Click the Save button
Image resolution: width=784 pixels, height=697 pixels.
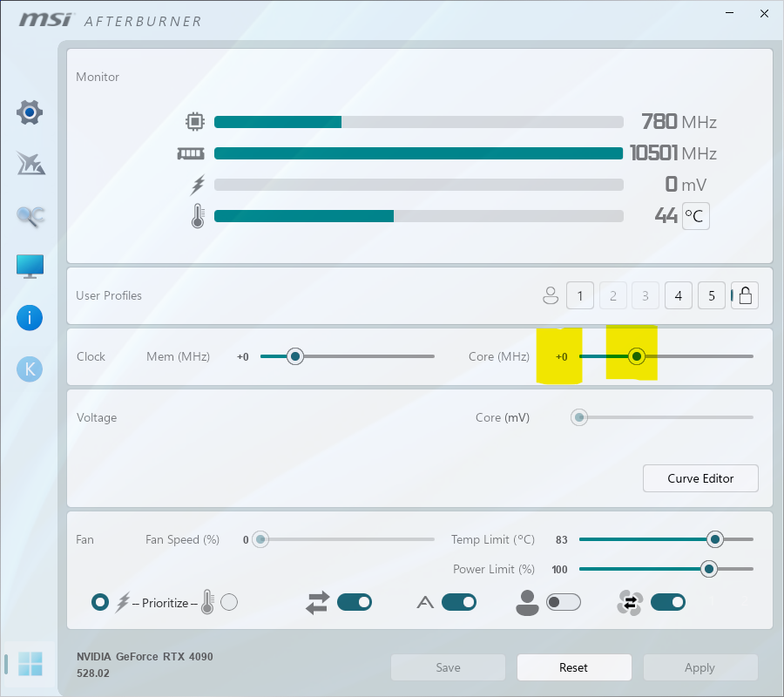point(448,667)
